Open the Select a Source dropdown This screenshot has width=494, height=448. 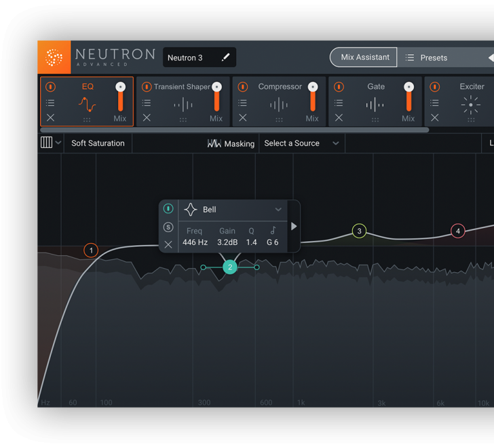(x=301, y=143)
